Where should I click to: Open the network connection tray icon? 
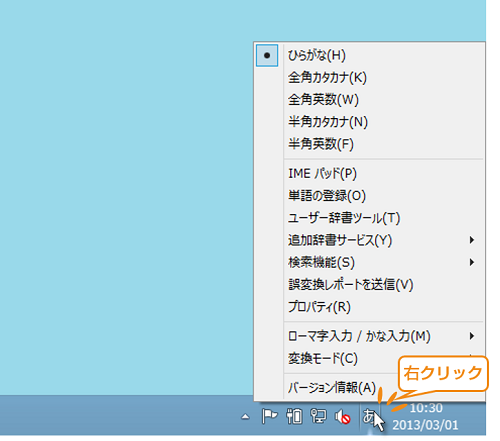pos(318,416)
